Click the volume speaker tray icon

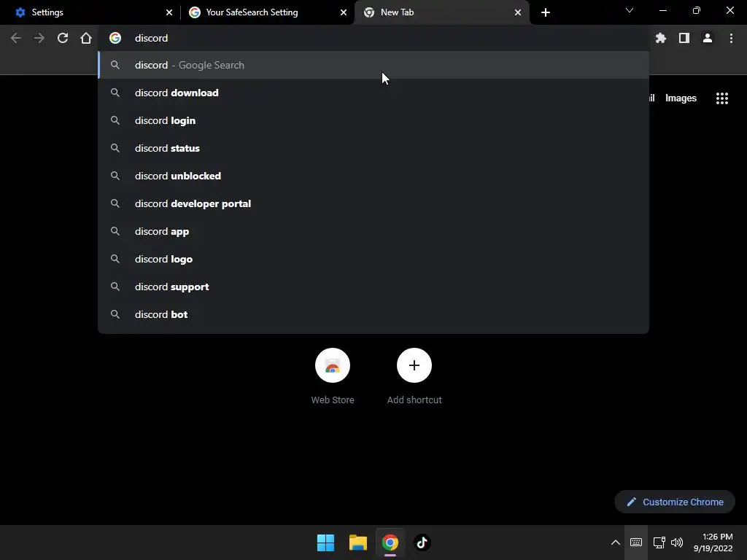pos(676,542)
